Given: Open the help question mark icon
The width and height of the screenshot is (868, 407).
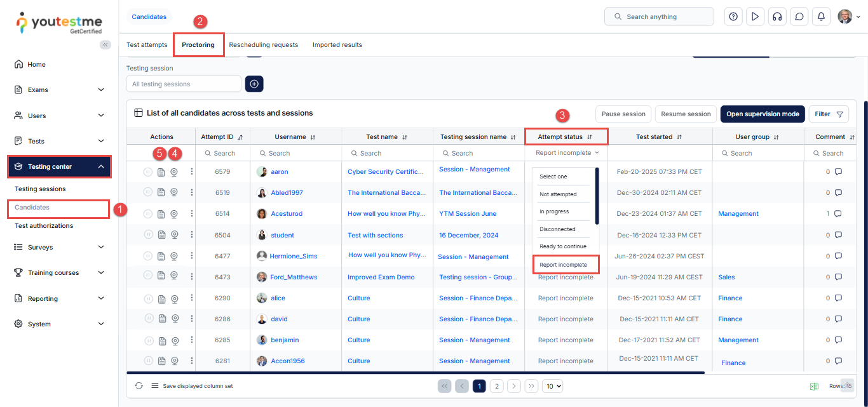Looking at the screenshot, I should [733, 17].
